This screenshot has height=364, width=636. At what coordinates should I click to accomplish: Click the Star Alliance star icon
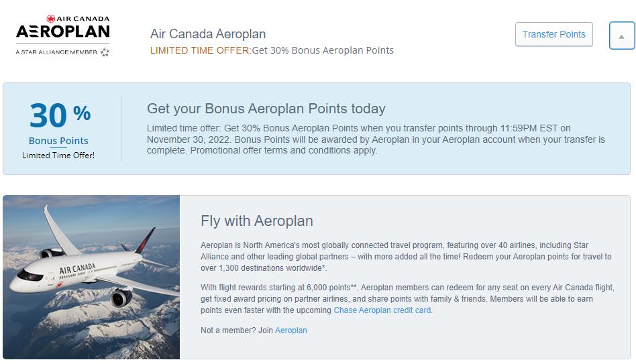pyautogui.click(x=105, y=52)
